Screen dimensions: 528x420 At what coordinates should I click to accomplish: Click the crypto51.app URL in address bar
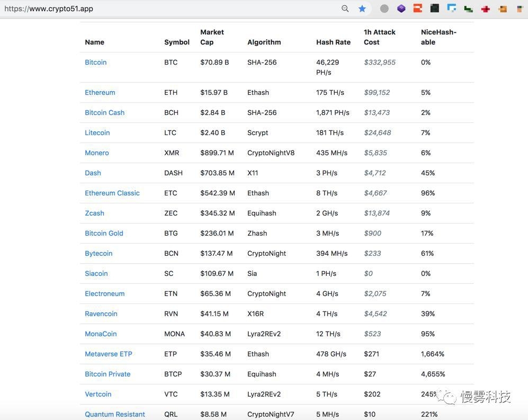(x=49, y=8)
